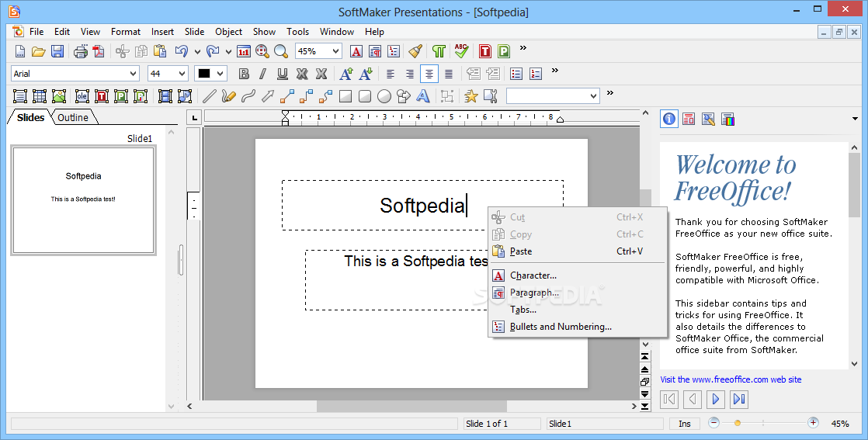The height and width of the screenshot is (440, 868).
Task: Select Bullets and Numbering... in context menu
Action: tap(578, 327)
